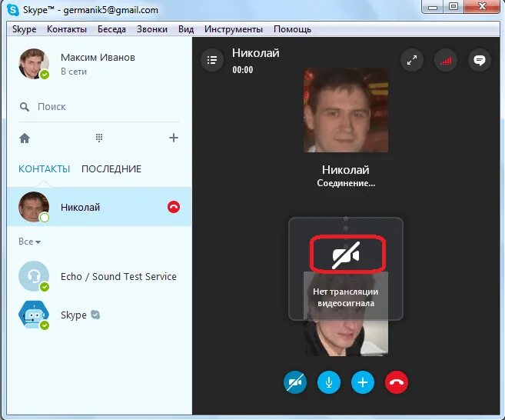Maximize the Skype window
Viewport: 505px width, 420px height.
point(454,7)
